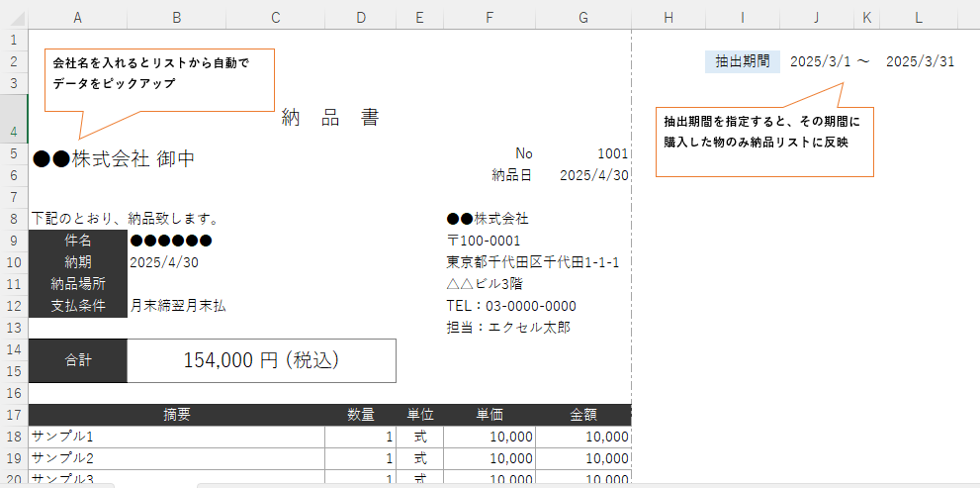Click the サンプル2 description cell
Screen dimensions: 980x488
(177, 458)
